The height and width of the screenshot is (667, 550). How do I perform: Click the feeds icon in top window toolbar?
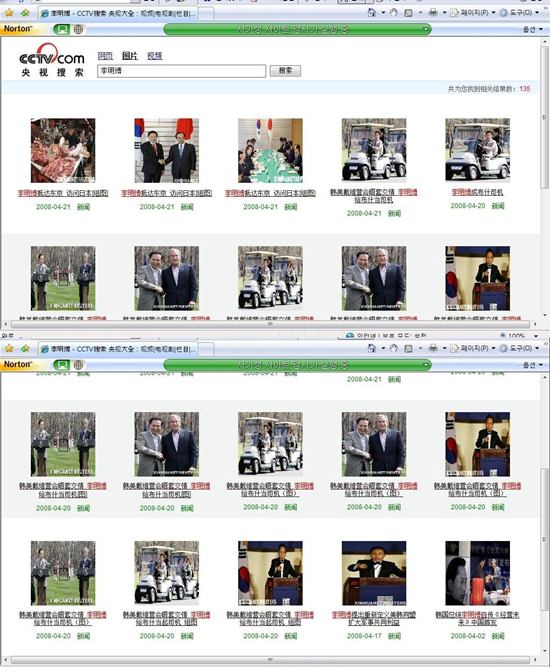(x=408, y=13)
